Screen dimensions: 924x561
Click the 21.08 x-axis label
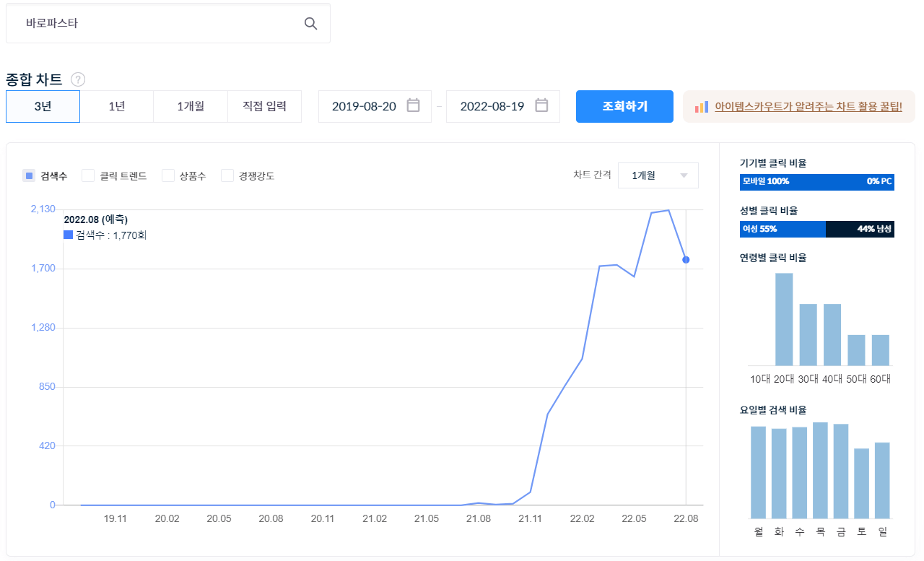click(x=479, y=518)
